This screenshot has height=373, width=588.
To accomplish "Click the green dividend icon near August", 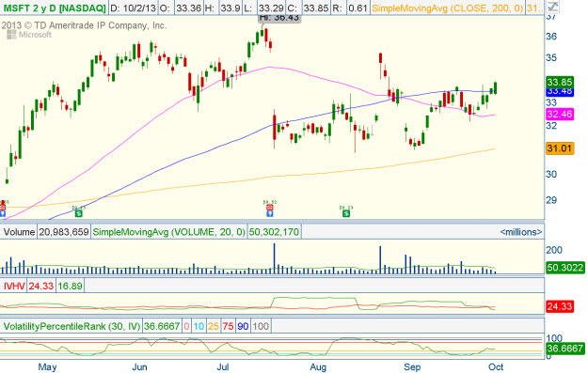I will 346,213.
